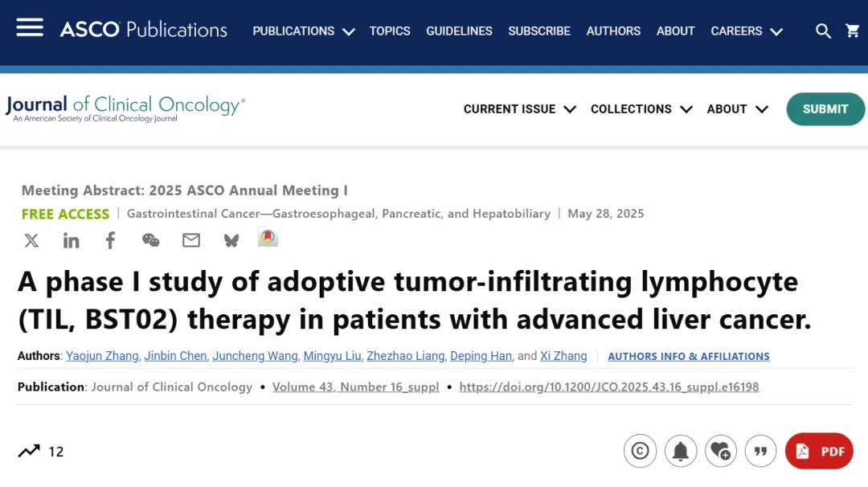Expand the Collections dropdown

pos(641,109)
